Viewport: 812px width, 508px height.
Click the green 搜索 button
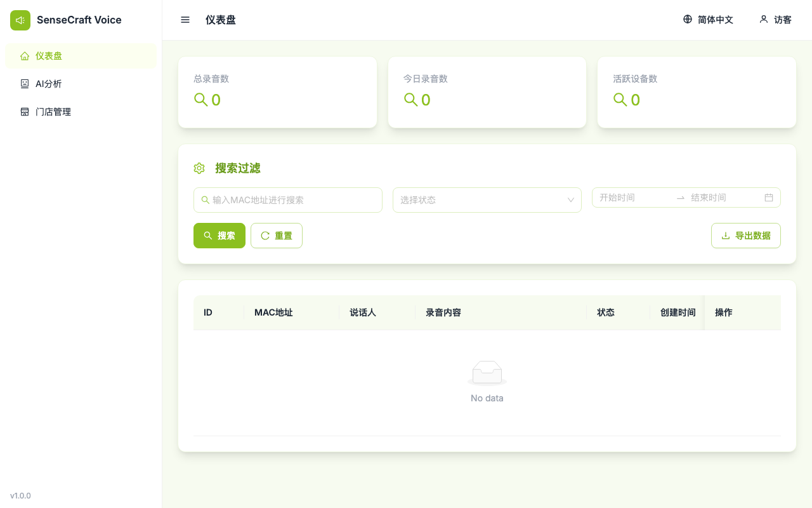[219, 236]
